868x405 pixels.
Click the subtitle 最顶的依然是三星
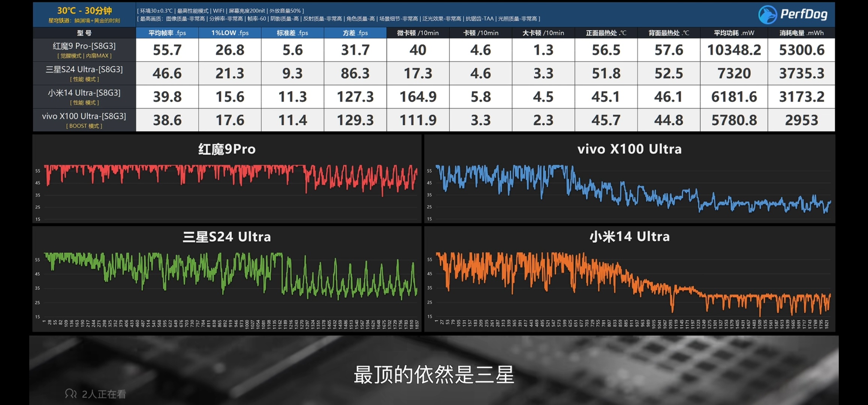434,375
